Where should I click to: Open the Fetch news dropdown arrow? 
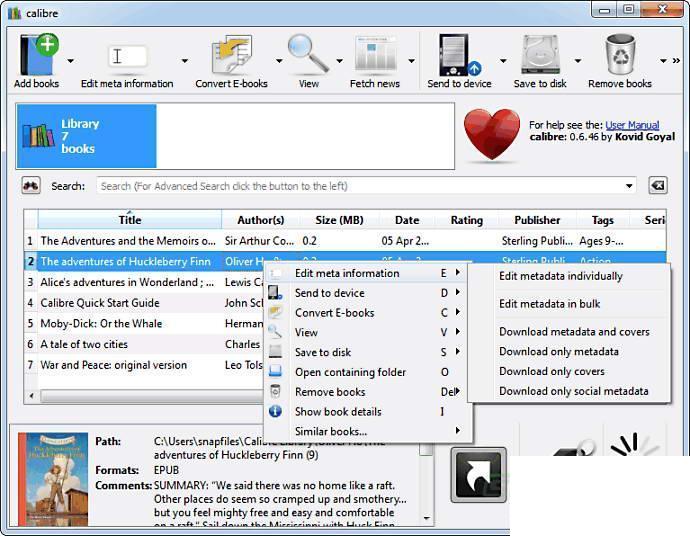click(x=411, y=61)
